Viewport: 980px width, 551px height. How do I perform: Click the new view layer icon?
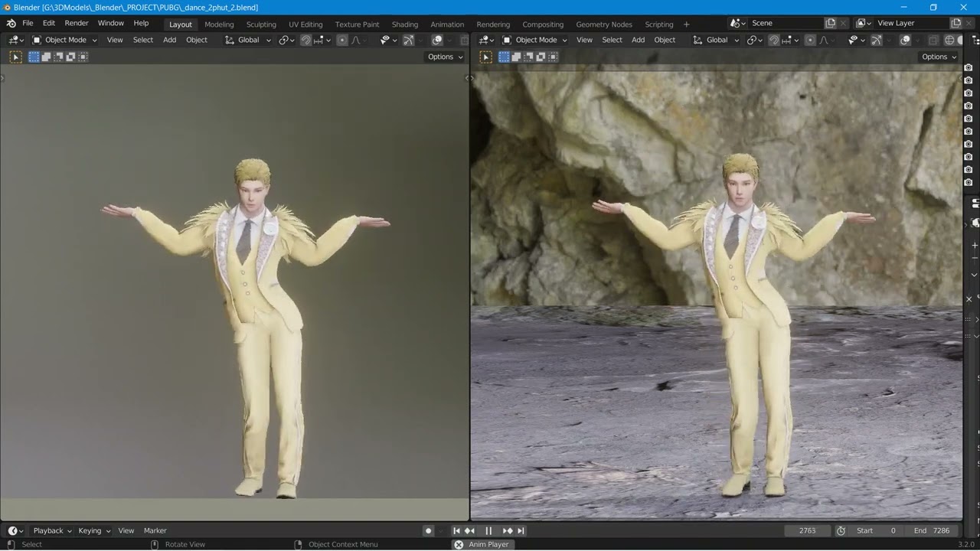pos(955,24)
